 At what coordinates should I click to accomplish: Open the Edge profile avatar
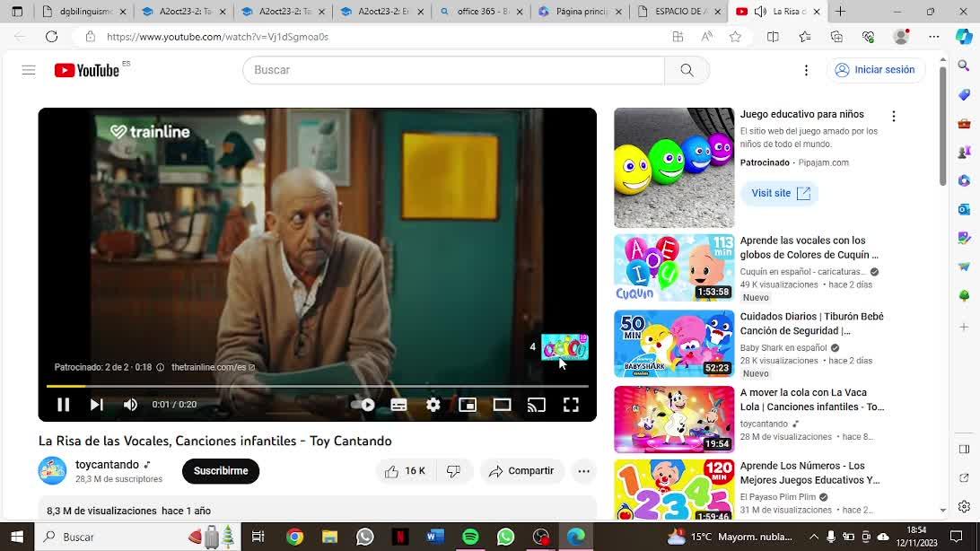tap(901, 37)
